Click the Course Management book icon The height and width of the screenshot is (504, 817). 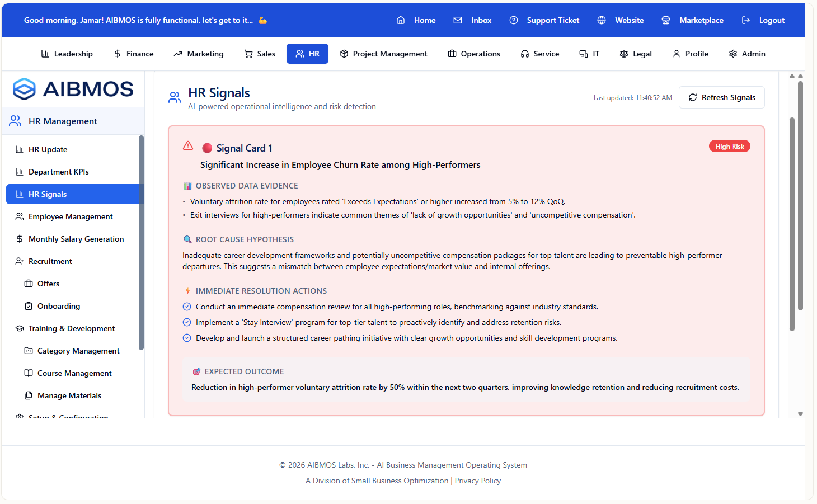(29, 373)
